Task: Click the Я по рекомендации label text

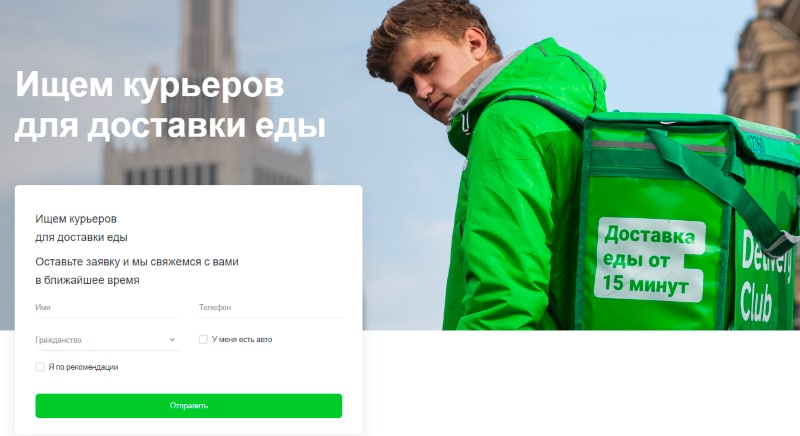Action: 83,367
